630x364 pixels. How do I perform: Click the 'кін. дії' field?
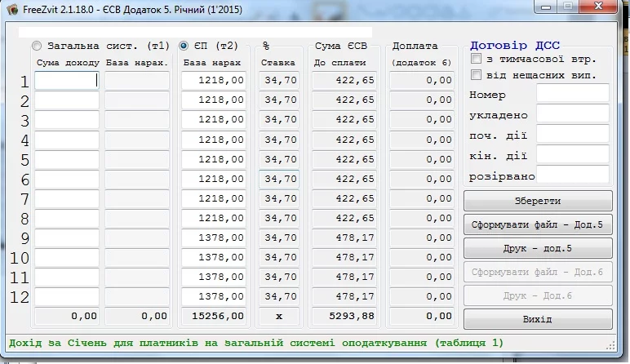coord(573,154)
